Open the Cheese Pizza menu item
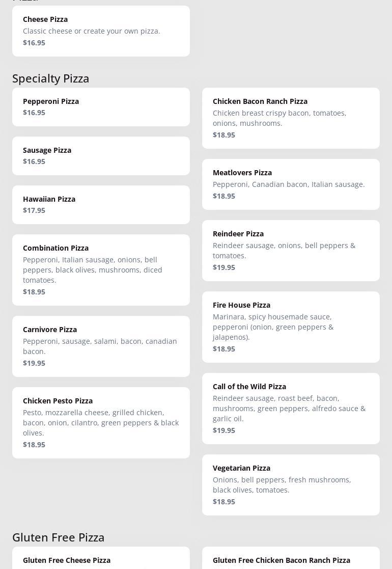 coord(101,31)
